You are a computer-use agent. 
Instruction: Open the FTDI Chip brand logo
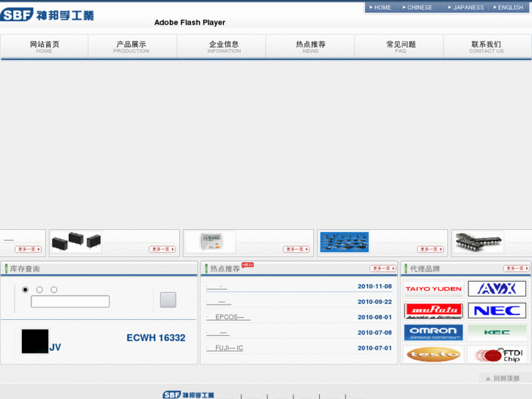(x=496, y=355)
